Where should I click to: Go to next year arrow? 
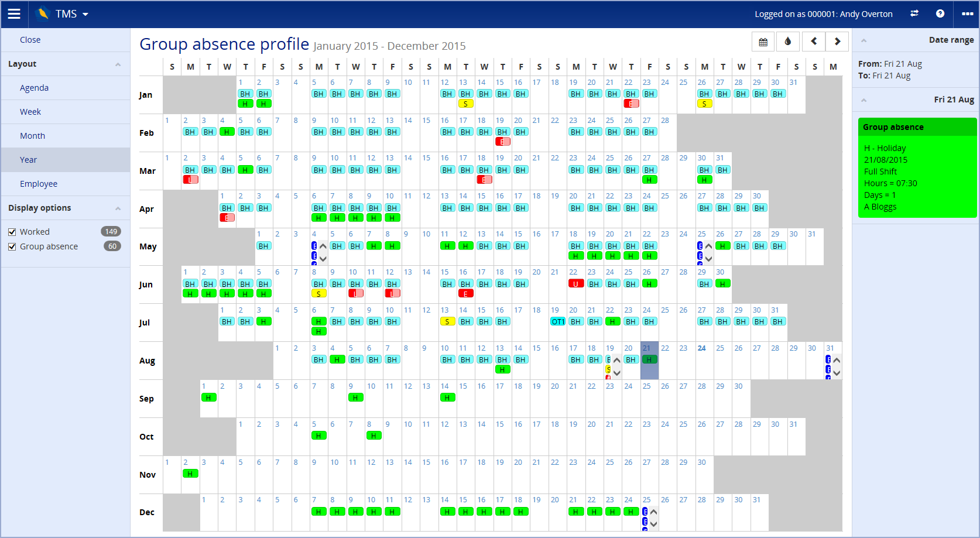(837, 42)
